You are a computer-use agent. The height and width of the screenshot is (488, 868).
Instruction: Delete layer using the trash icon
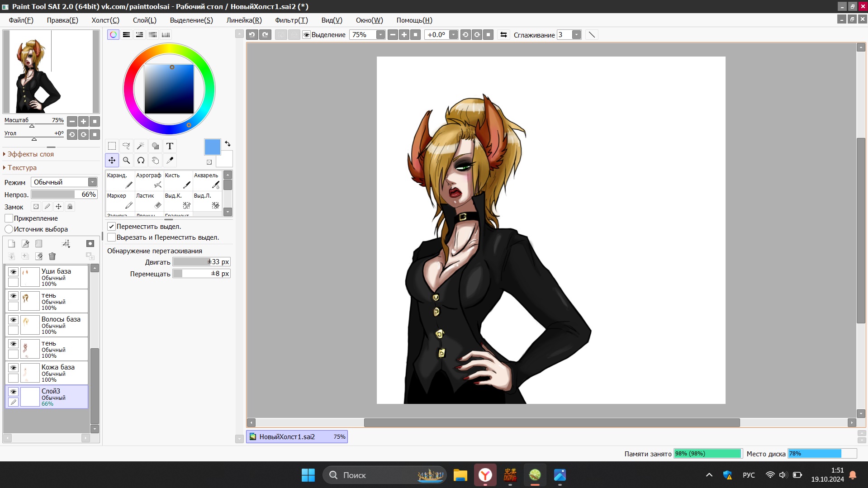point(52,256)
